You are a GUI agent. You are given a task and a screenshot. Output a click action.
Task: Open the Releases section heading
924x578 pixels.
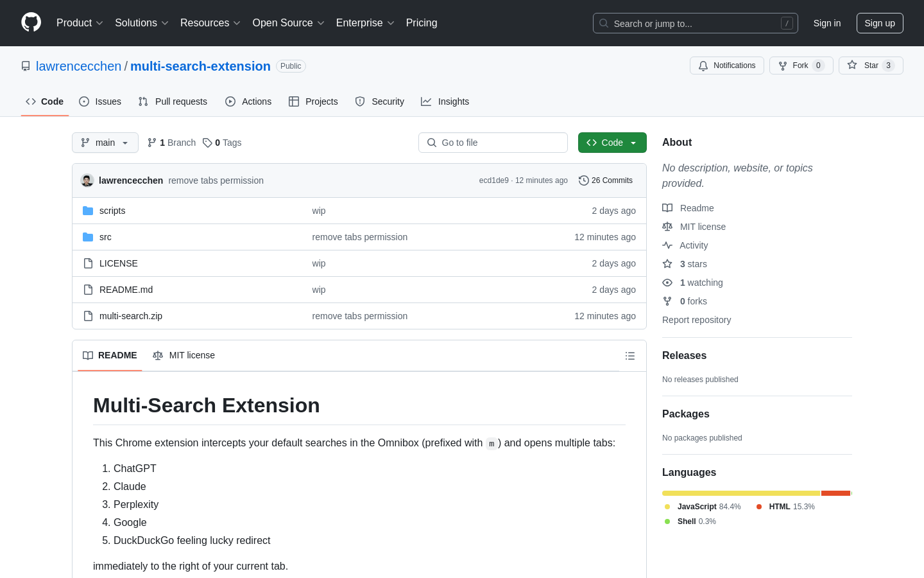[x=684, y=356]
